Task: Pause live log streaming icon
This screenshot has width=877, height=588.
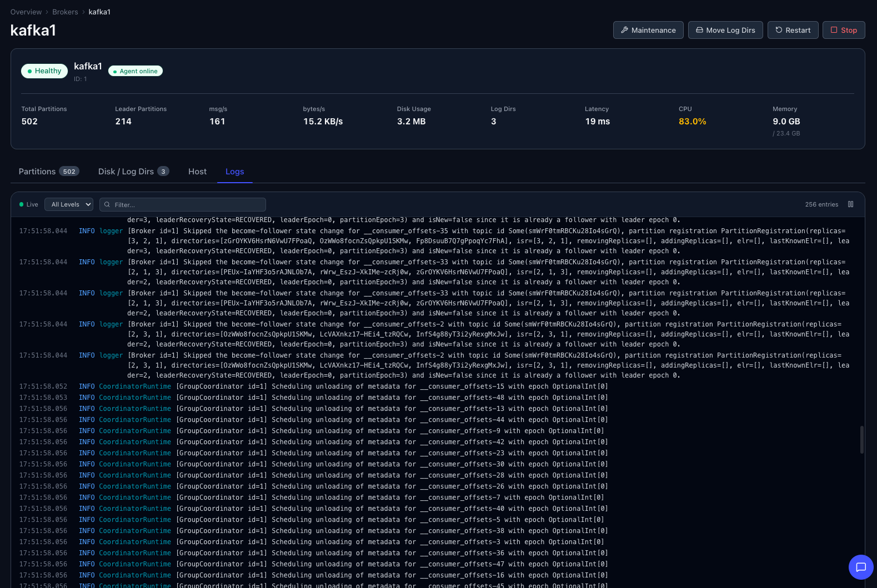Action: 850,204
